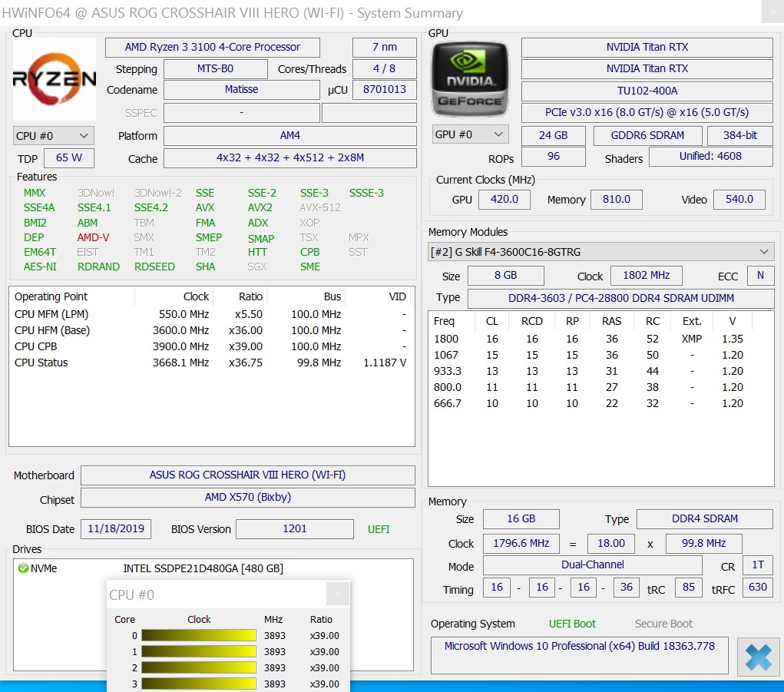
Task: Click the total Memory Size 16 GB field
Action: (x=521, y=519)
